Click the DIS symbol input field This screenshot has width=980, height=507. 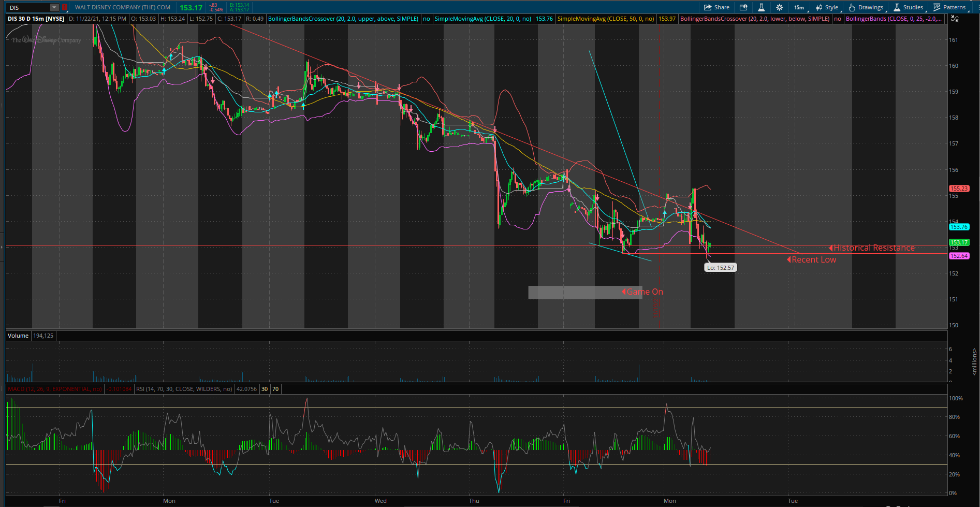29,7
